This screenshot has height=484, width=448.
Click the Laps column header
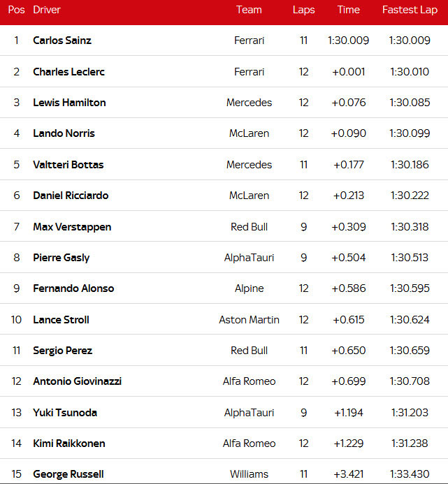point(303,10)
